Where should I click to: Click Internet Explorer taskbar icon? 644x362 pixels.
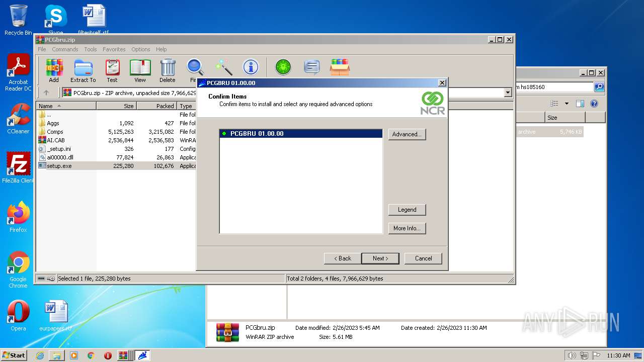(40, 355)
